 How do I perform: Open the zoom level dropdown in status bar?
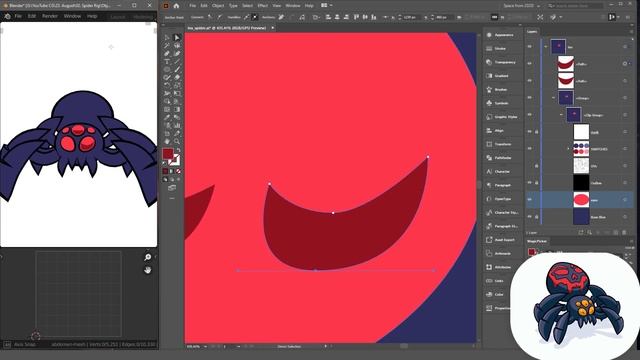coord(205,347)
